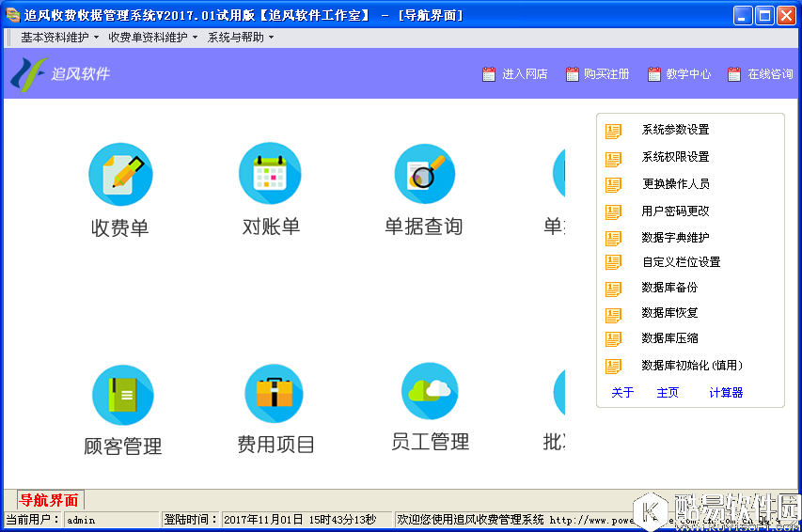
Task: Open 自定义栏位设置 text entry
Action: point(682,262)
